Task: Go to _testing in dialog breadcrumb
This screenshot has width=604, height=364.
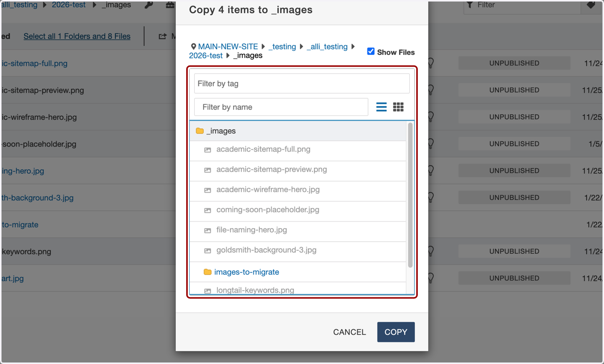Action: (x=282, y=46)
